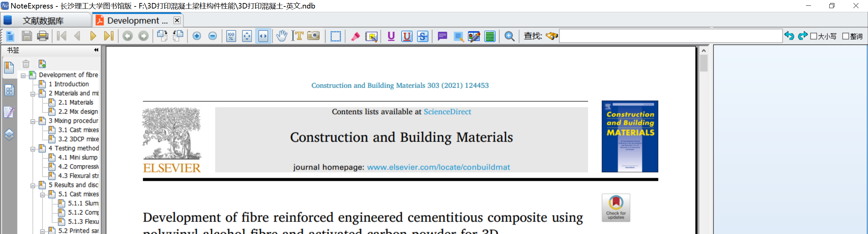The height and width of the screenshot is (234, 868).
Task: Collapse the '5.1 Cast mixes' bookmark node
Action: (x=43, y=195)
